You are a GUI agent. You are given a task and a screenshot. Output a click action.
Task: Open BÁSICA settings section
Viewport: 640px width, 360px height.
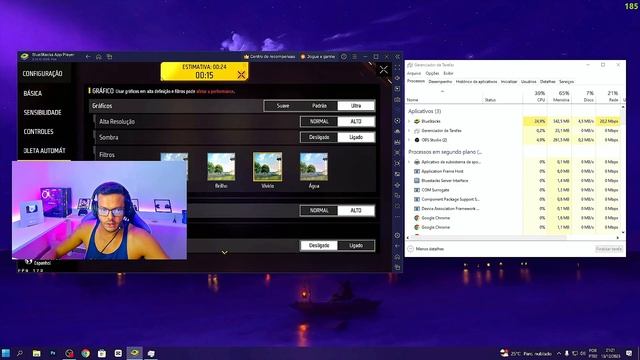(x=33, y=93)
